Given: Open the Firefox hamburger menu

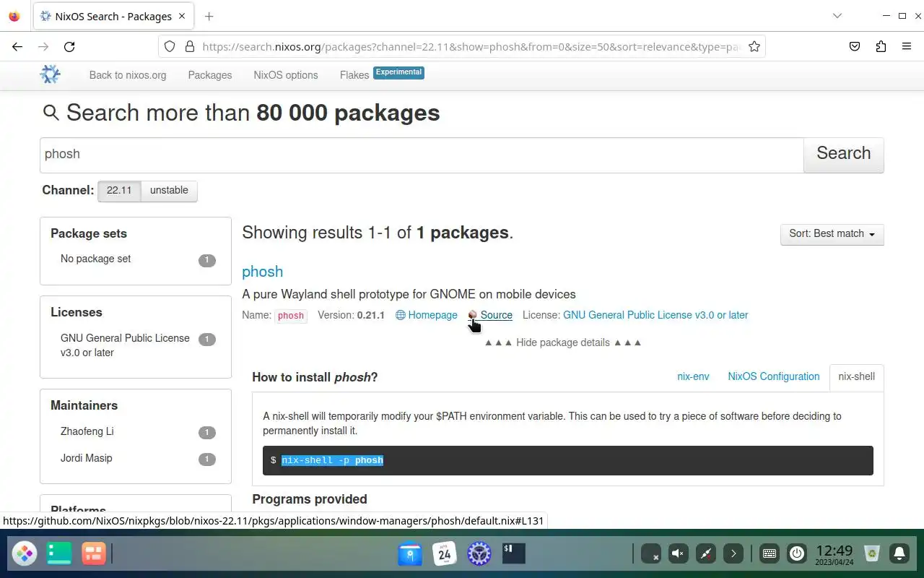Looking at the screenshot, I should [907, 46].
